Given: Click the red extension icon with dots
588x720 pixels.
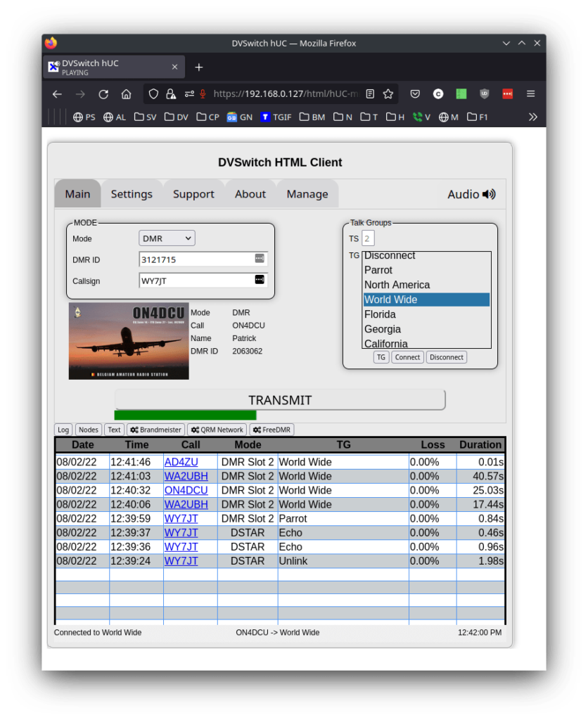Looking at the screenshot, I should pyautogui.click(x=507, y=94).
